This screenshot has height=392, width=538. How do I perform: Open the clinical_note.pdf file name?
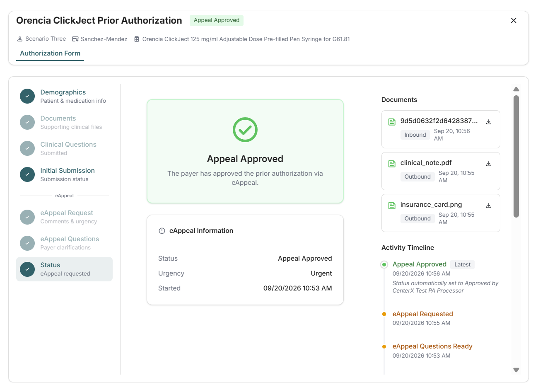point(426,163)
